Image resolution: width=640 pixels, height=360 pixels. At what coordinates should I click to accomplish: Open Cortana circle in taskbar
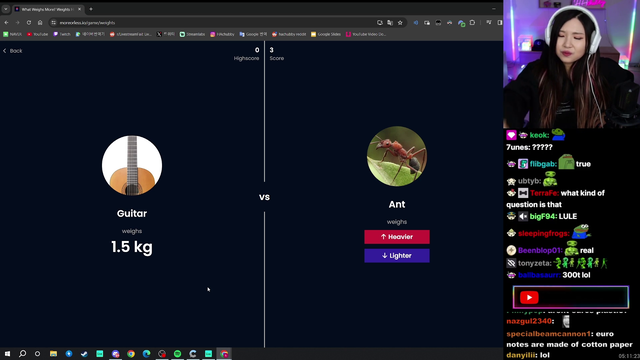38,353
